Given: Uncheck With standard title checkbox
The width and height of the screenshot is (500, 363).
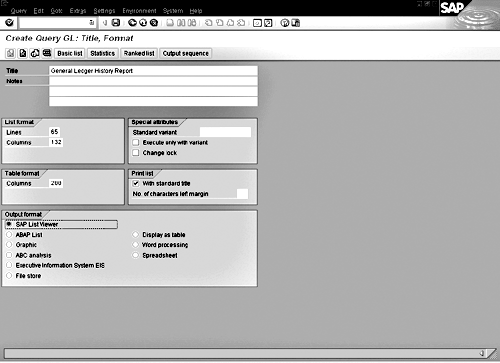Looking at the screenshot, I should pos(136,183).
